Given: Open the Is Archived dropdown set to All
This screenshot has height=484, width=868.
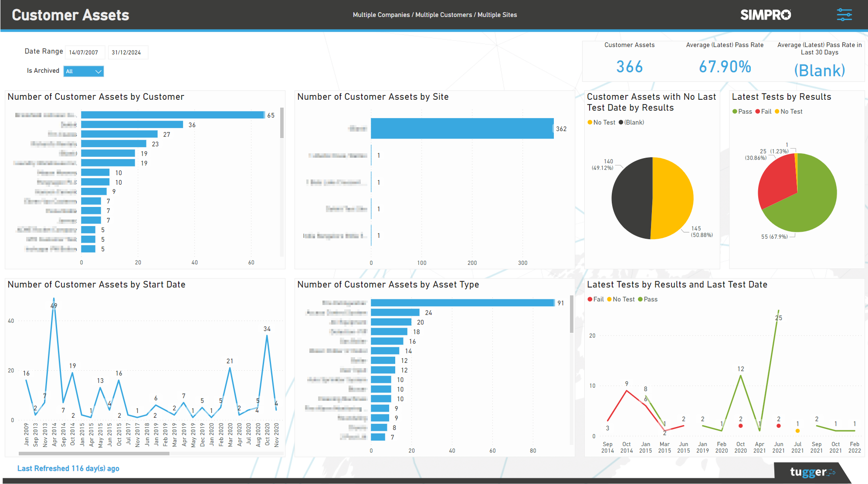Looking at the screenshot, I should click(x=83, y=71).
